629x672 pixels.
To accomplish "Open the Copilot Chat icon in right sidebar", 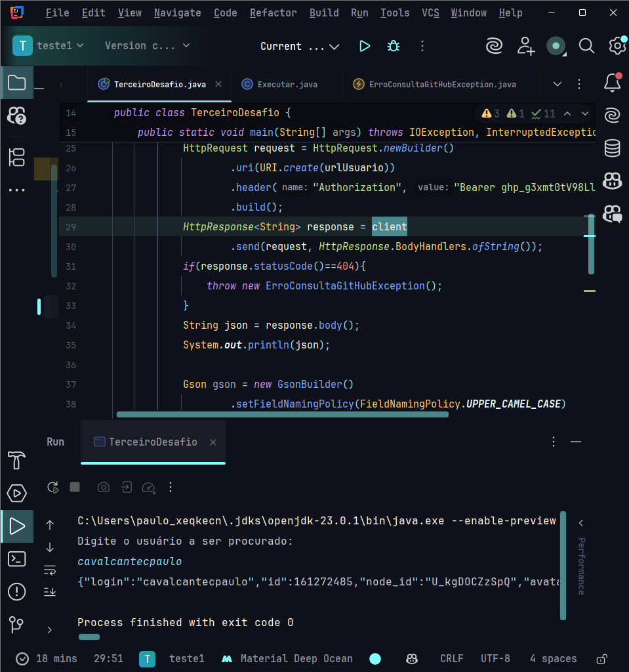I will click(x=613, y=213).
